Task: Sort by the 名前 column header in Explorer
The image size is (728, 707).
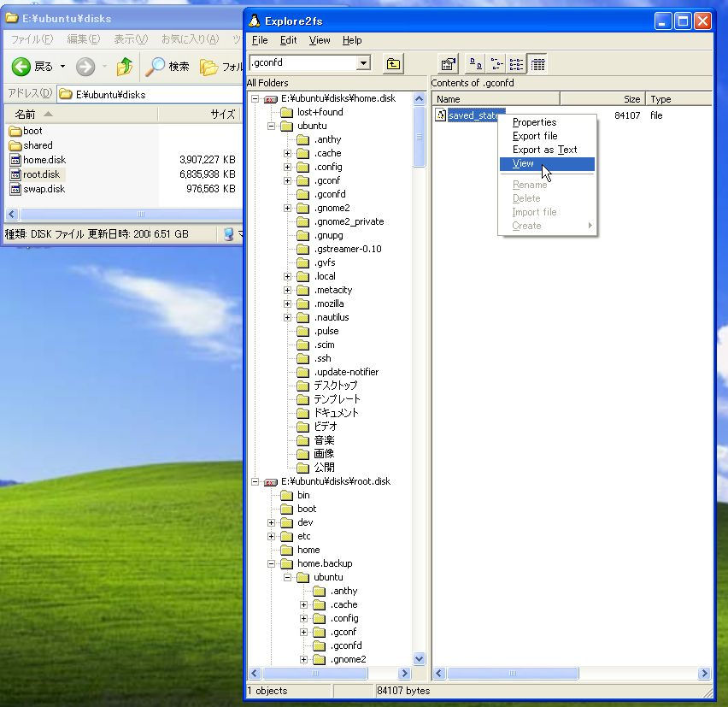Action: [x=81, y=114]
